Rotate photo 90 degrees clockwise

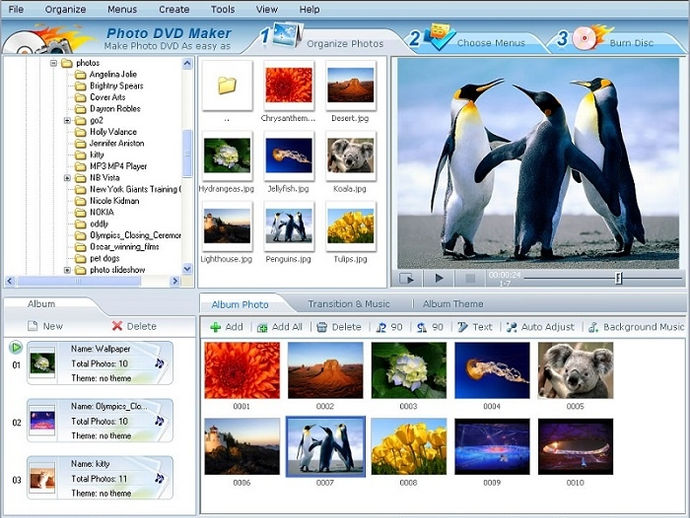point(389,327)
